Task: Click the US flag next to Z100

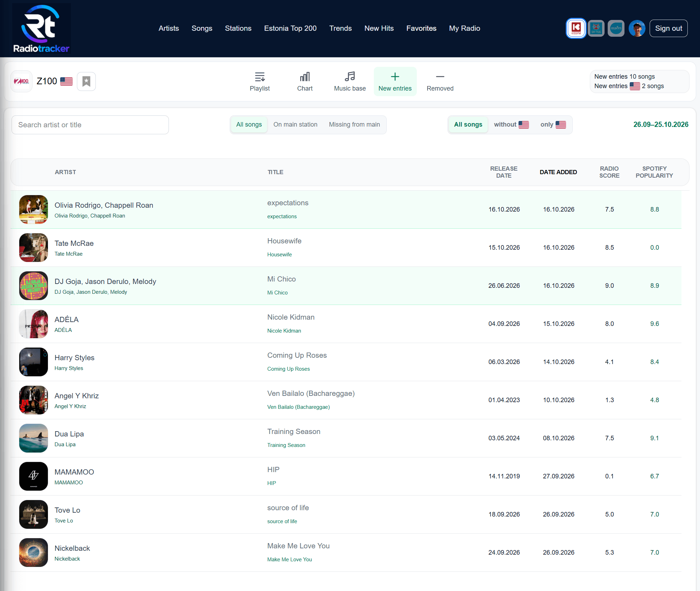Action: pyautogui.click(x=66, y=81)
